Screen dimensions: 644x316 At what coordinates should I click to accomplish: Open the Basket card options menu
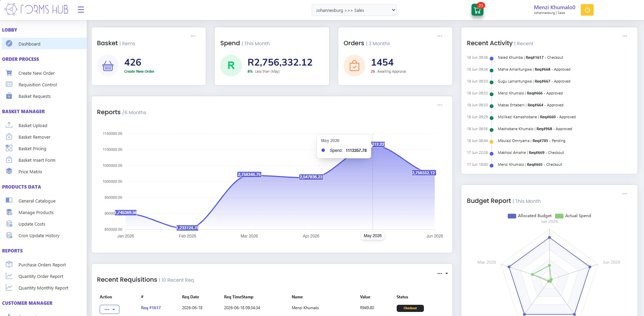[193, 36]
